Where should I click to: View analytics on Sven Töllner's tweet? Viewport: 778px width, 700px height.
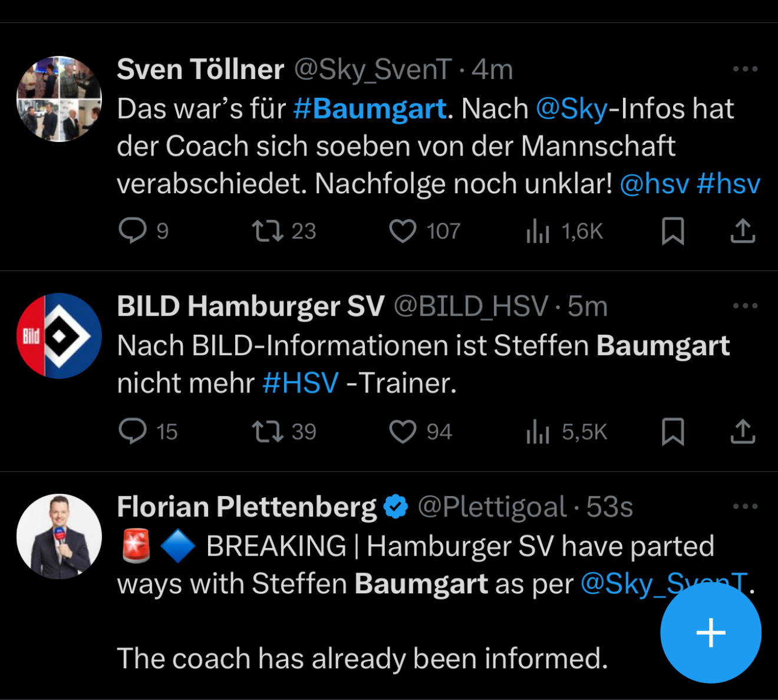point(538,230)
